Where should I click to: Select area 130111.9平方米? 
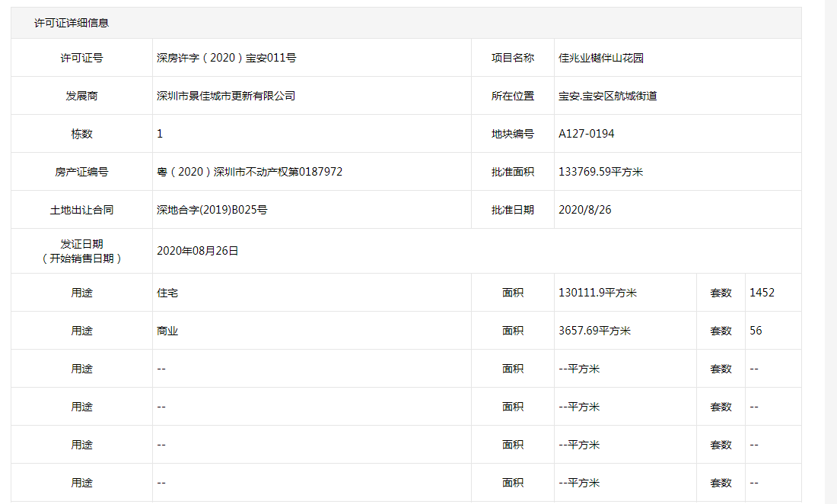[x=597, y=292]
